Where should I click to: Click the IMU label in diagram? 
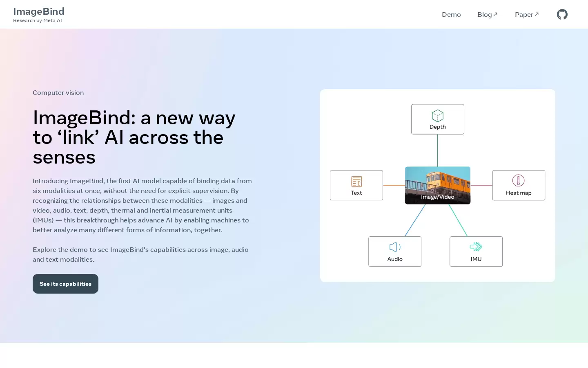tap(476, 259)
